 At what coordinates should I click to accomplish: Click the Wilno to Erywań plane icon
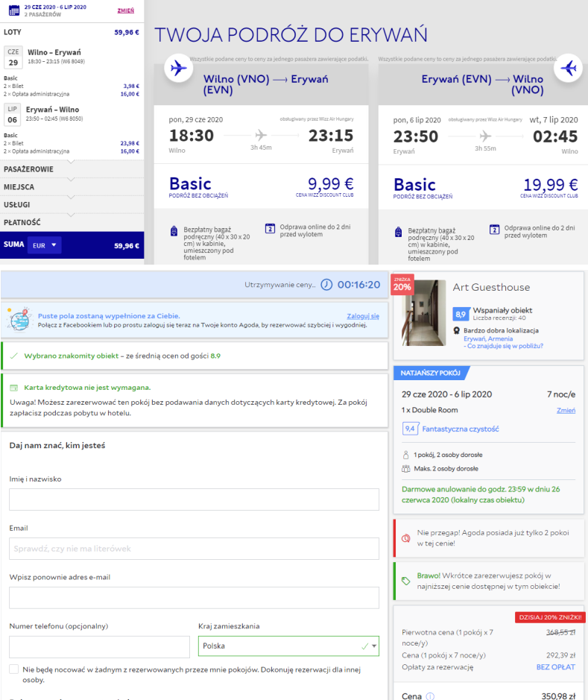(x=177, y=69)
